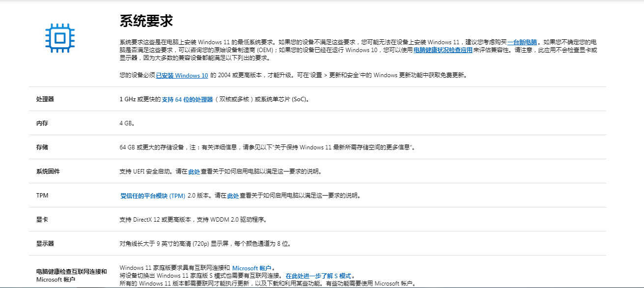The width and height of the screenshot is (644, 288).
Task: Open the blue "Microsoft 帐户" link after 互联网连接和
Action: coord(252,268)
